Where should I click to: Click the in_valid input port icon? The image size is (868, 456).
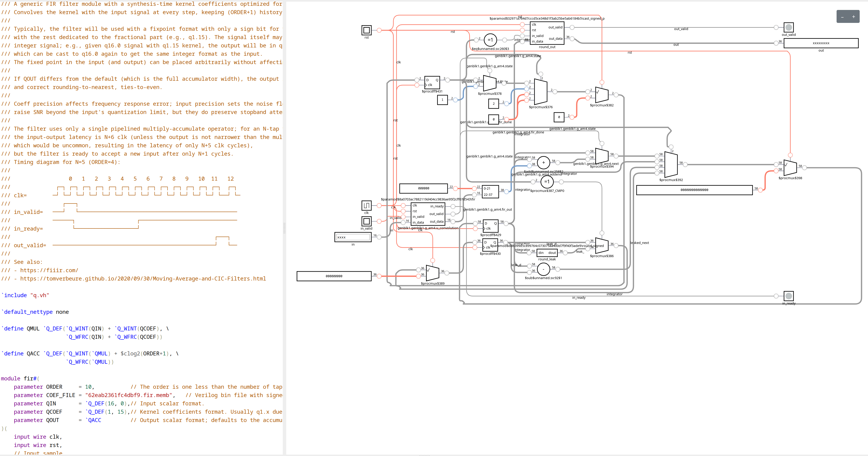pos(366,221)
